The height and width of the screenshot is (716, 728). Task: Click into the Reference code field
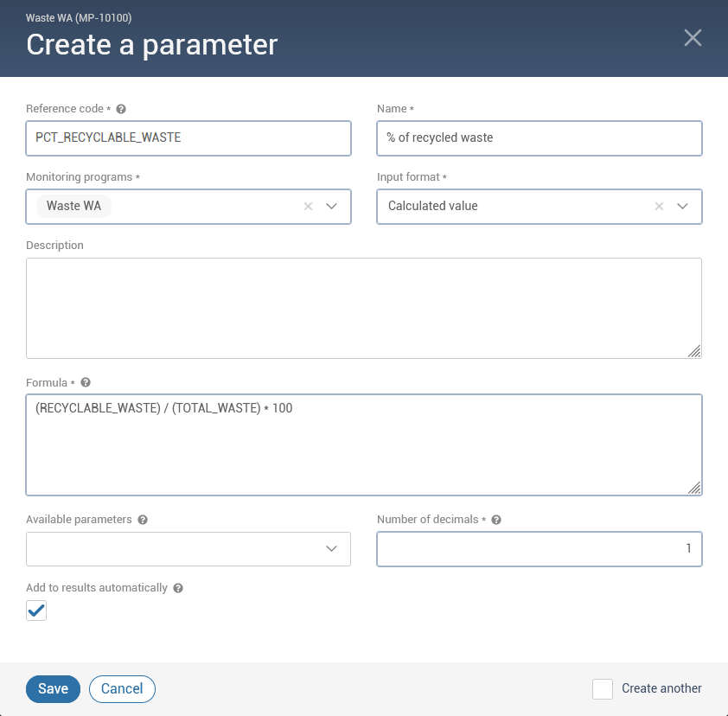point(188,138)
